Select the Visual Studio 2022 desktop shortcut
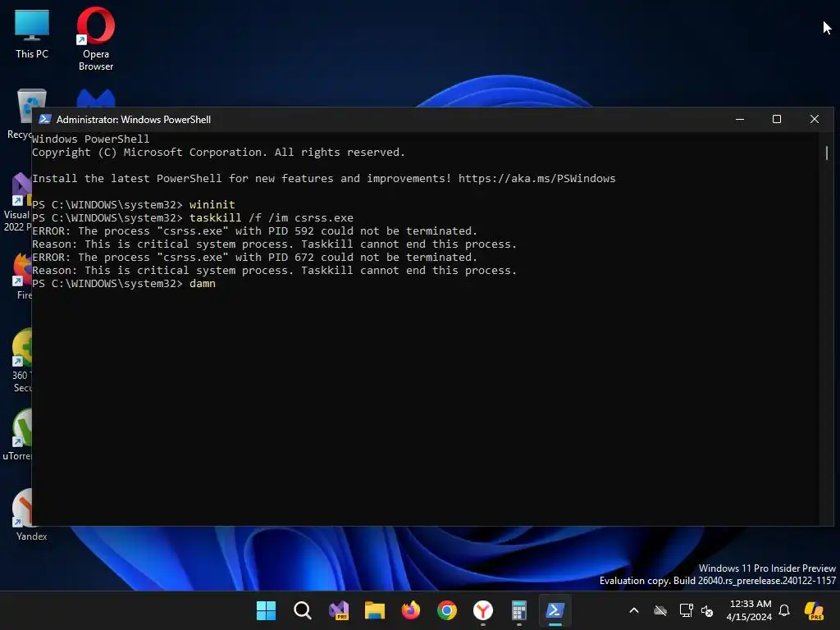 pos(17,203)
